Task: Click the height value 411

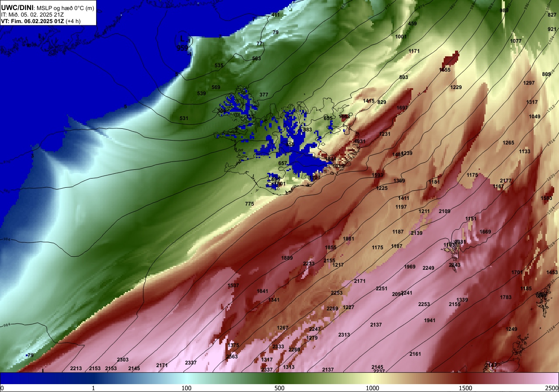Action: [x=276, y=15]
